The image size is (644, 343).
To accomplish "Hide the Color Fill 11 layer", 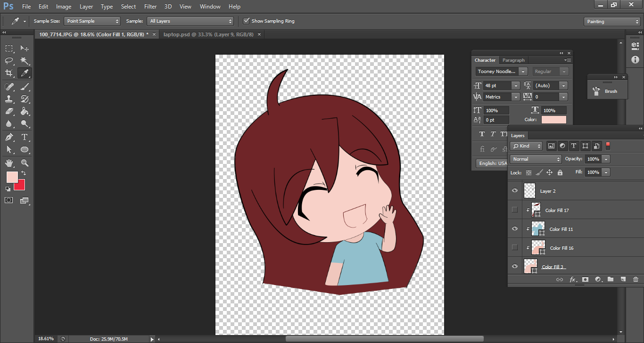I will [515, 229].
